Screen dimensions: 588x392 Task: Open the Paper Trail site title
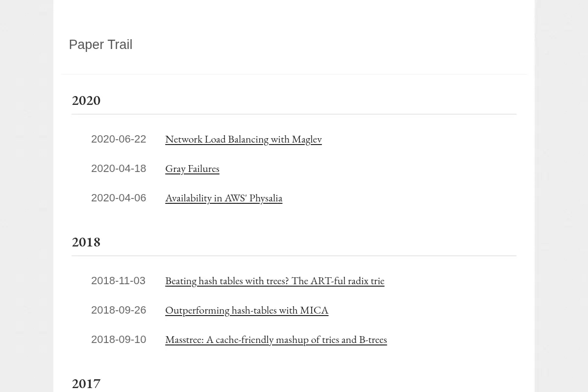100,45
